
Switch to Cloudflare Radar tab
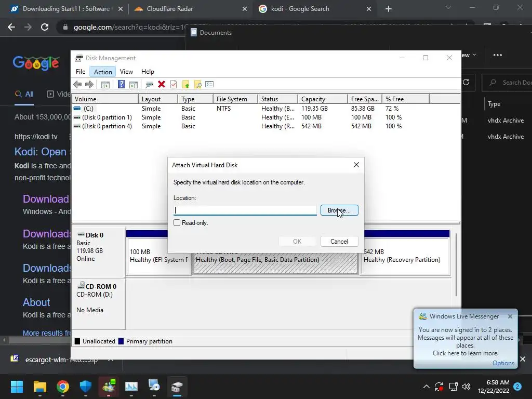coord(190,9)
